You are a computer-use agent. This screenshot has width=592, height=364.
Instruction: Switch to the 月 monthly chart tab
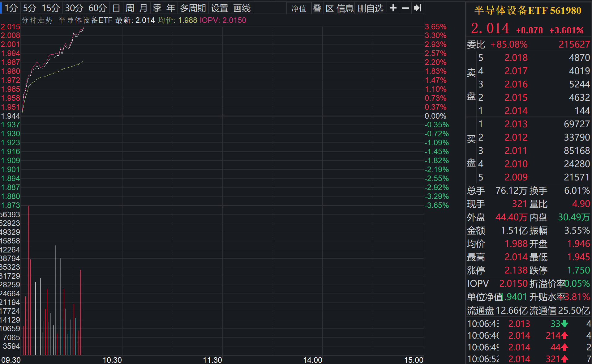(143, 8)
